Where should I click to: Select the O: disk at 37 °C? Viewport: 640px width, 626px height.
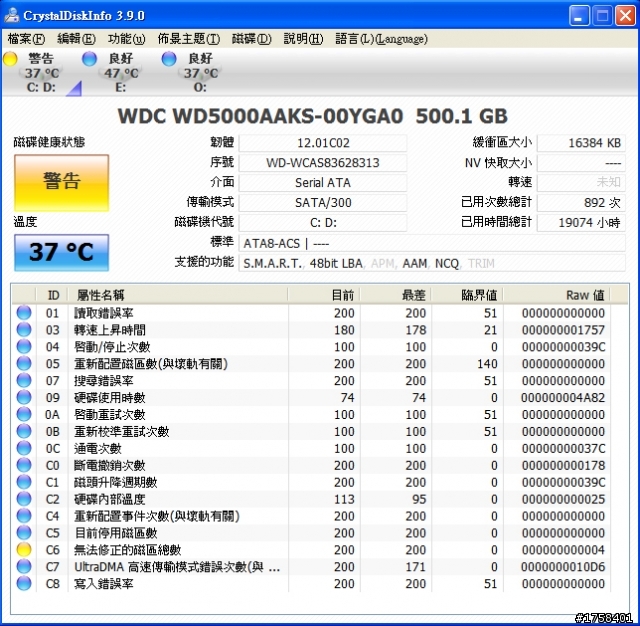(x=200, y=73)
